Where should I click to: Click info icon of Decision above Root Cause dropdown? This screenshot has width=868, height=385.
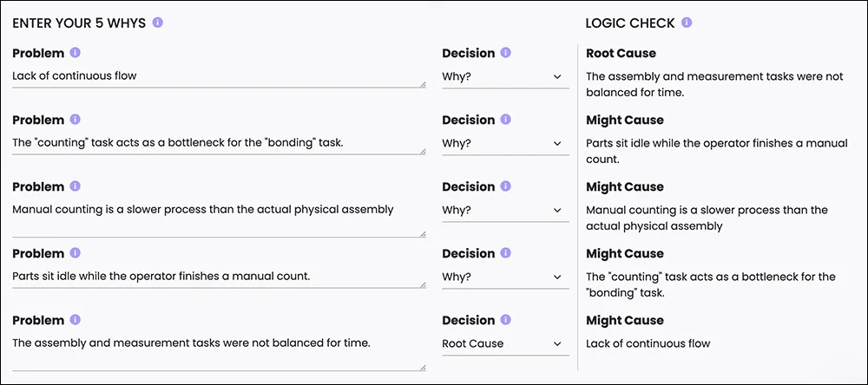click(505, 320)
